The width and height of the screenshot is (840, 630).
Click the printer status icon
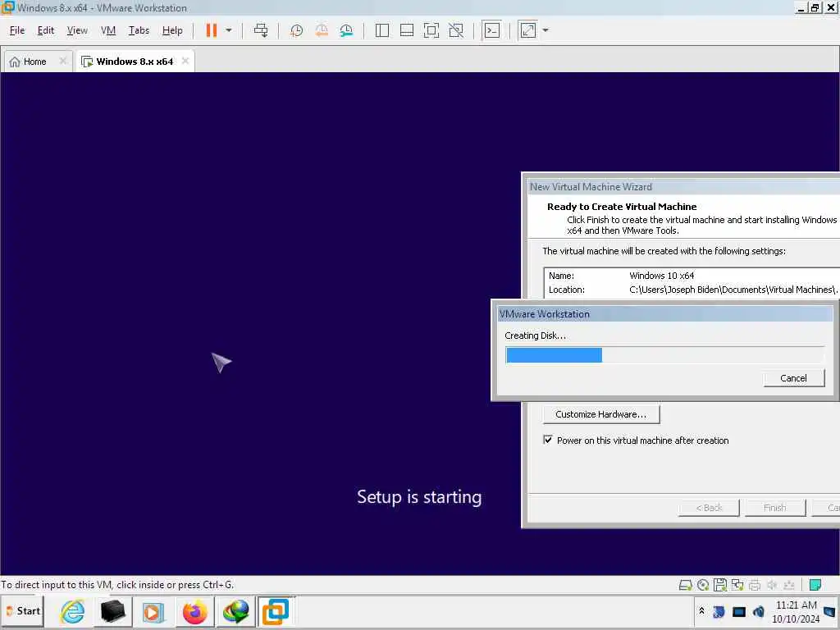tap(755, 585)
